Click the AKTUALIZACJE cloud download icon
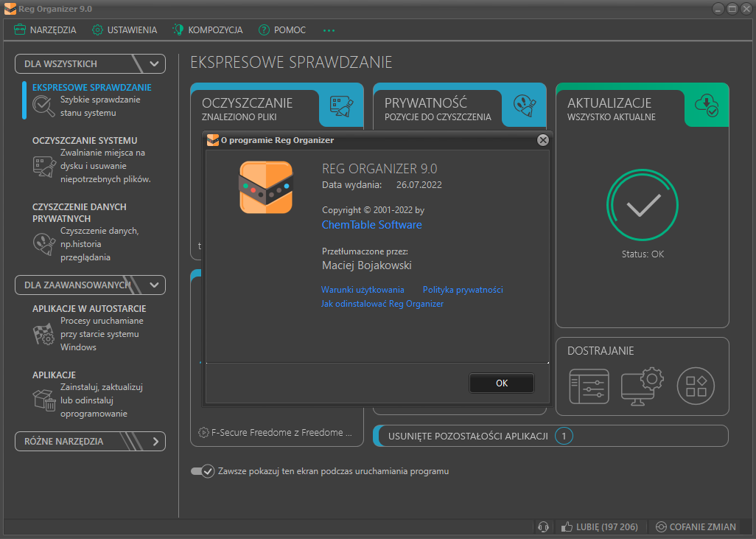 (x=707, y=105)
